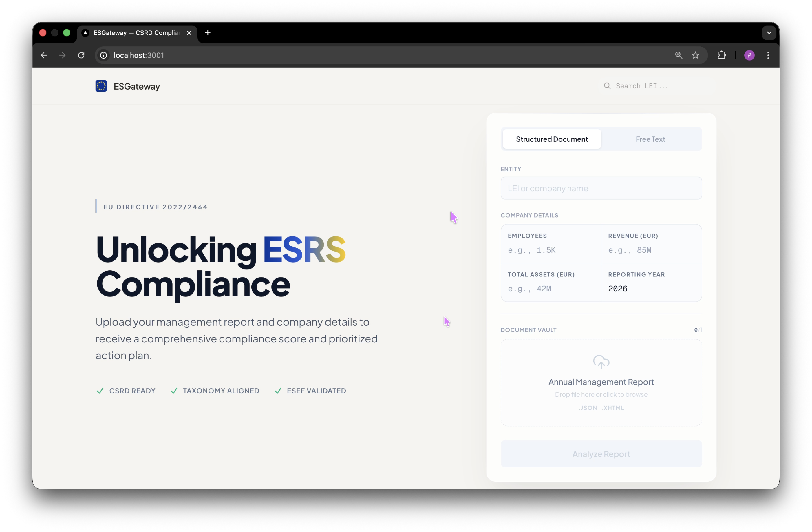Click the search magnifier icon
The width and height of the screenshot is (812, 532).
607,86
